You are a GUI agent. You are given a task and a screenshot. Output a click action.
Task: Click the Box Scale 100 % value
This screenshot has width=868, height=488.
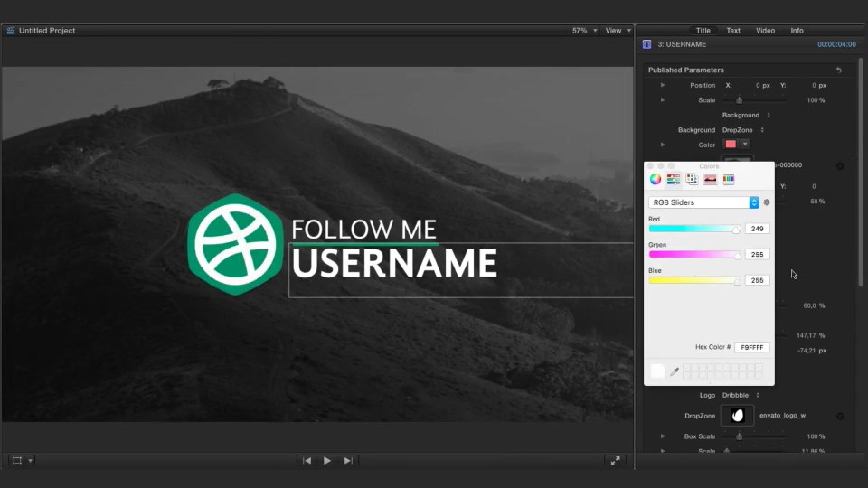pos(816,436)
